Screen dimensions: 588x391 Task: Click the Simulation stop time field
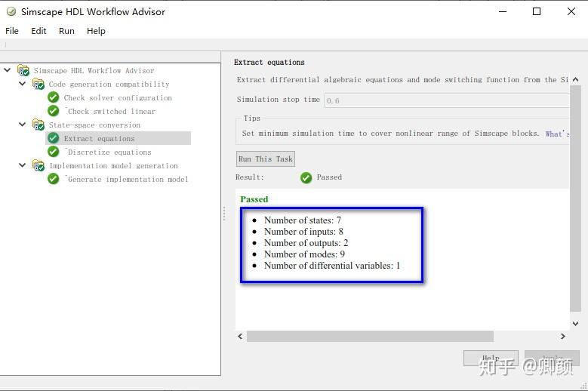[x=447, y=100]
